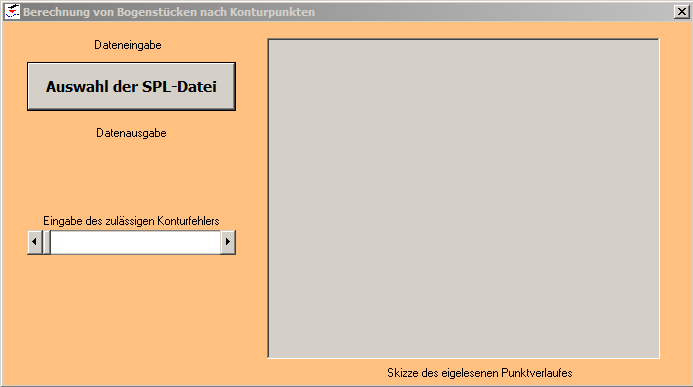
Task: Click the right arrow of the Konturfehler scrollbar
Action: tap(228, 242)
